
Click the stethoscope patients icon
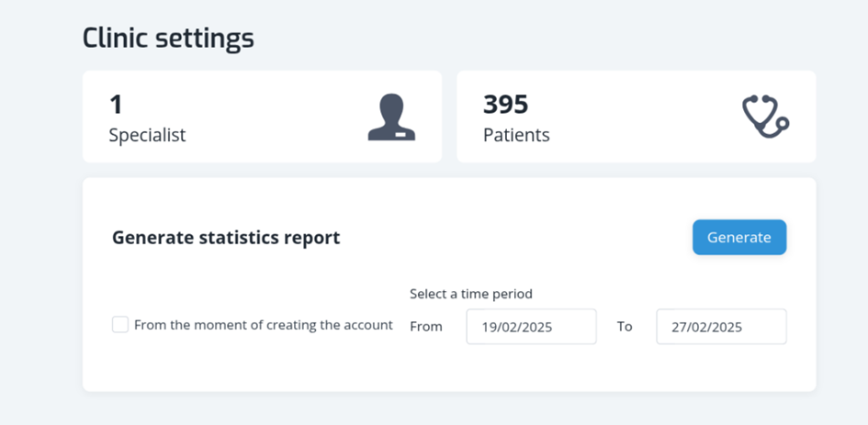(x=766, y=117)
